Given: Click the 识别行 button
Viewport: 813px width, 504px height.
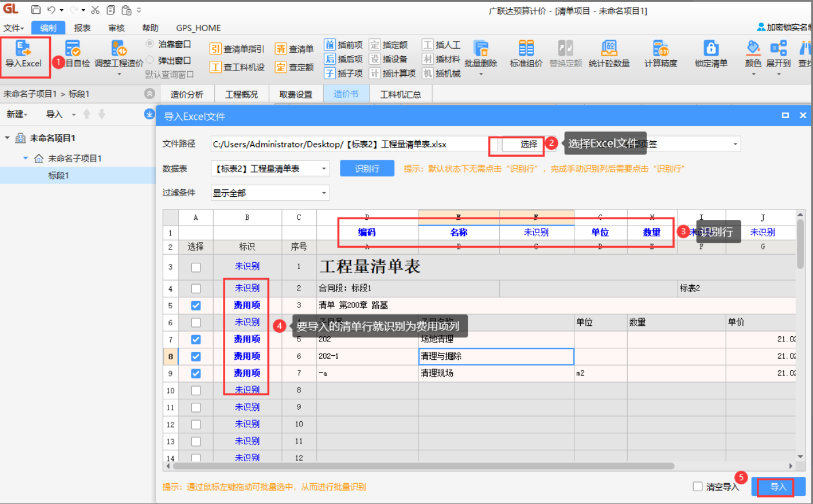Looking at the screenshot, I should (x=367, y=168).
